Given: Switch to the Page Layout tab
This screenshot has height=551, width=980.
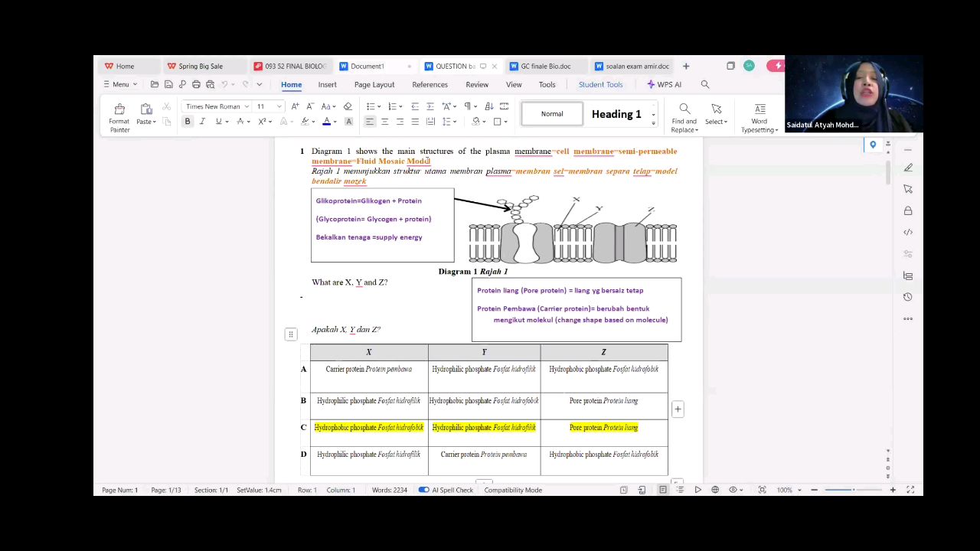Looking at the screenshot, I should (374, 84).
